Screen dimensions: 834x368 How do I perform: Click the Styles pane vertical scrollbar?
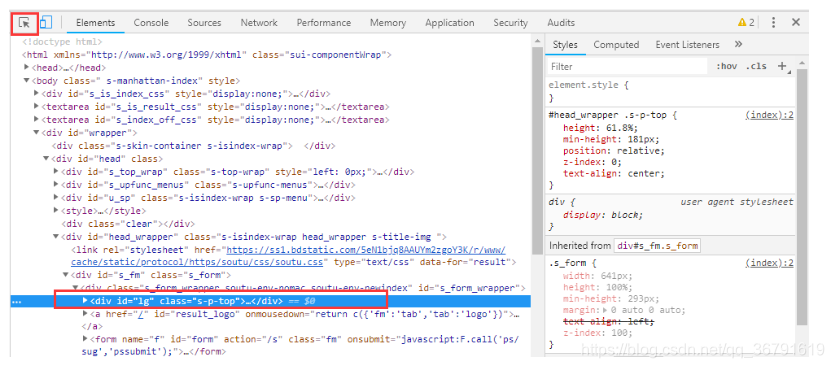802,197
